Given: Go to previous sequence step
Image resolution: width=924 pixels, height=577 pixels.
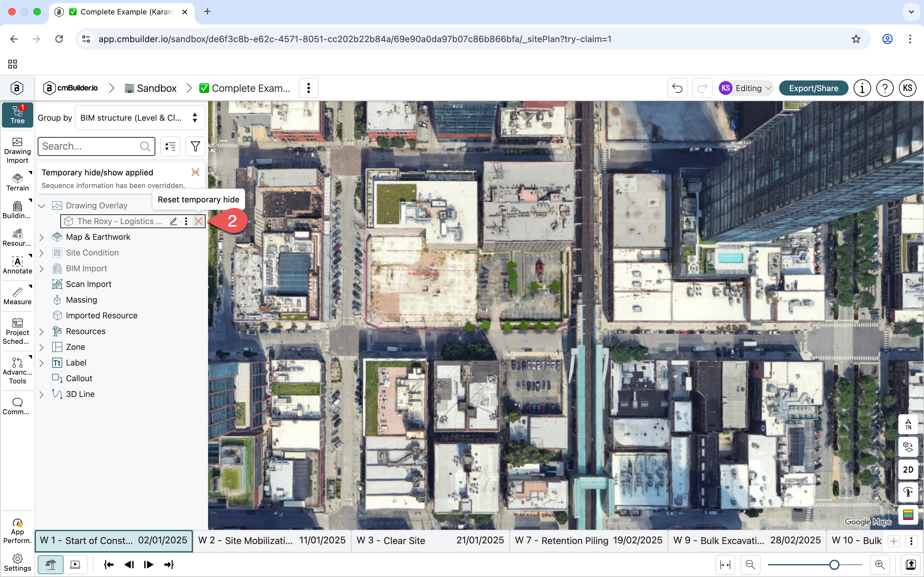Looking at the screenshot, I should click(x=129, y=564).
